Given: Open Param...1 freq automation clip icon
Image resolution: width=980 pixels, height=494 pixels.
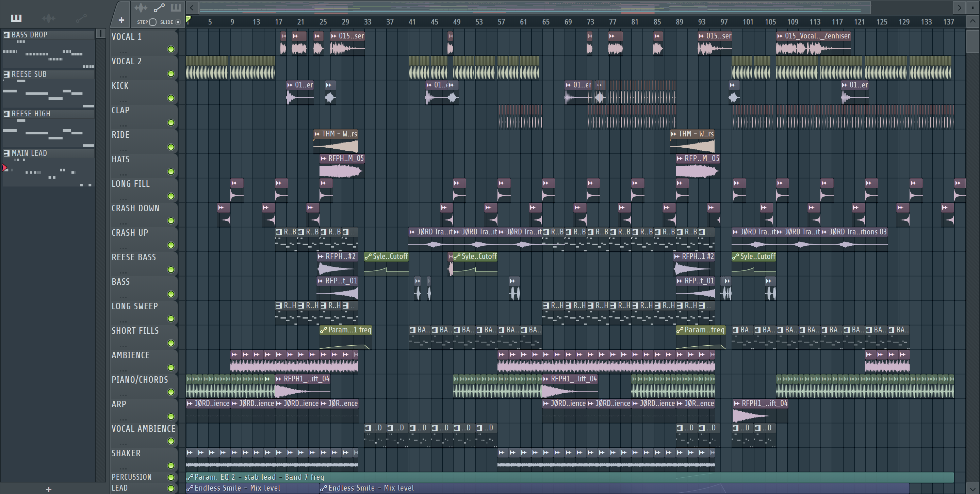Looking at the screenshot, I should (x=323, y=330).
